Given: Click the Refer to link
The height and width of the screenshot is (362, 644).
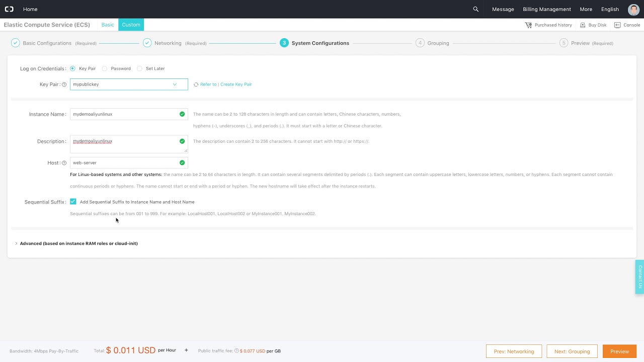Looking at the screenshot, I should (208, 84).
